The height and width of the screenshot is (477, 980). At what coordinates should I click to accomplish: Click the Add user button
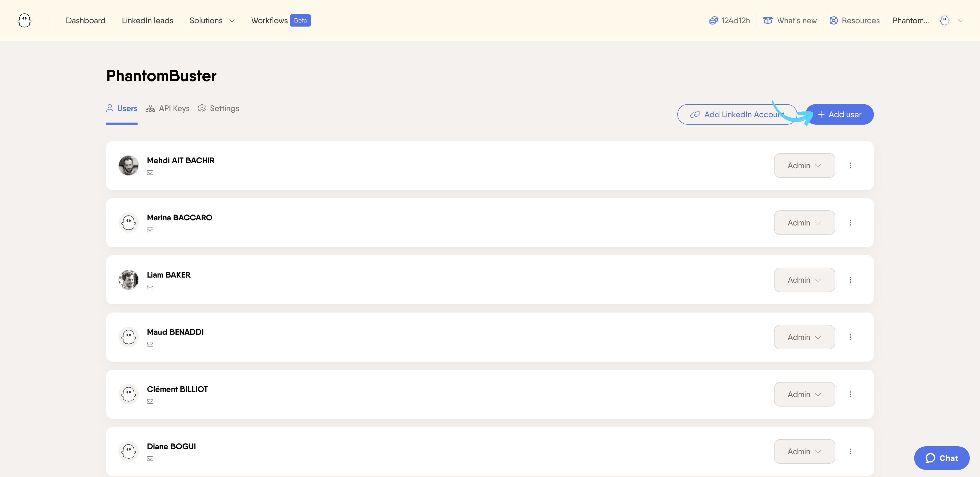(x=839, y=115)
